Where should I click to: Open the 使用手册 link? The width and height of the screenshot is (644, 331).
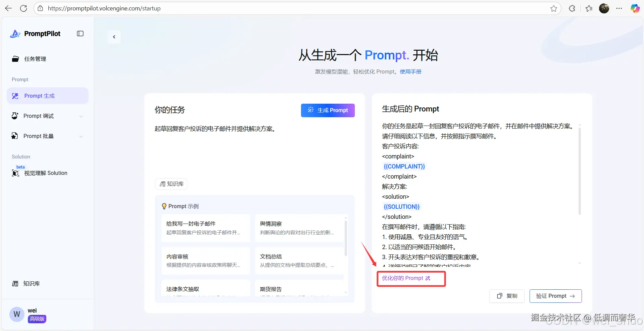(x=410, y=72)
